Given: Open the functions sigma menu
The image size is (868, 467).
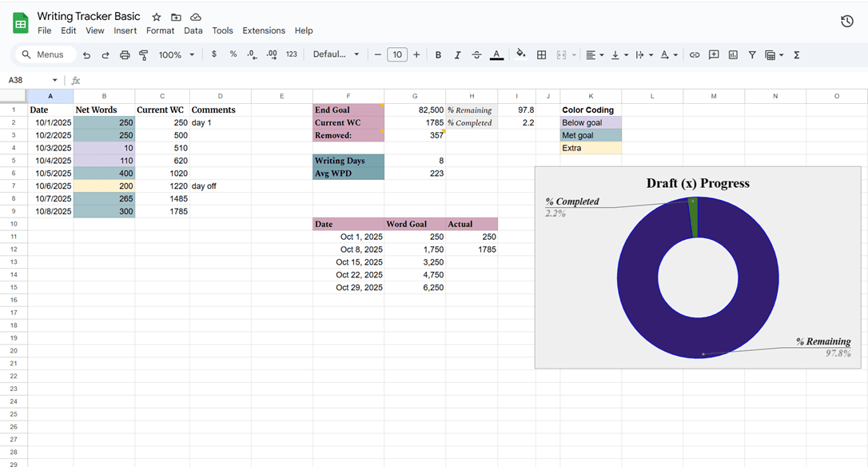Looking at the screenshot, I should pyautogui.click(x=797, y=55).
